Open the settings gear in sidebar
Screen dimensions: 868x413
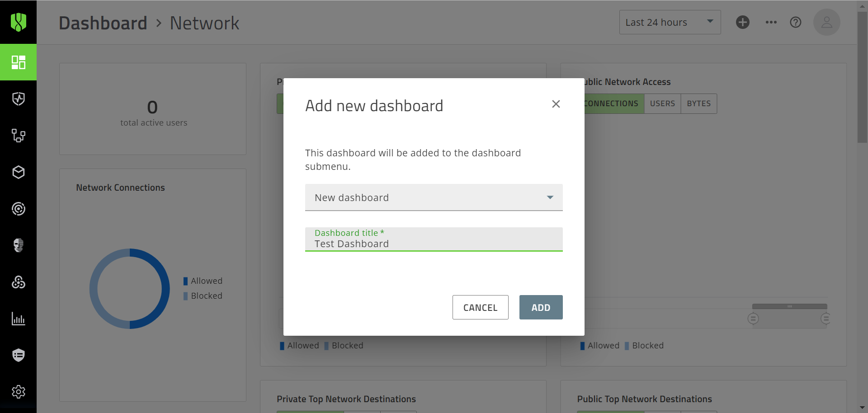pos(18,392)
